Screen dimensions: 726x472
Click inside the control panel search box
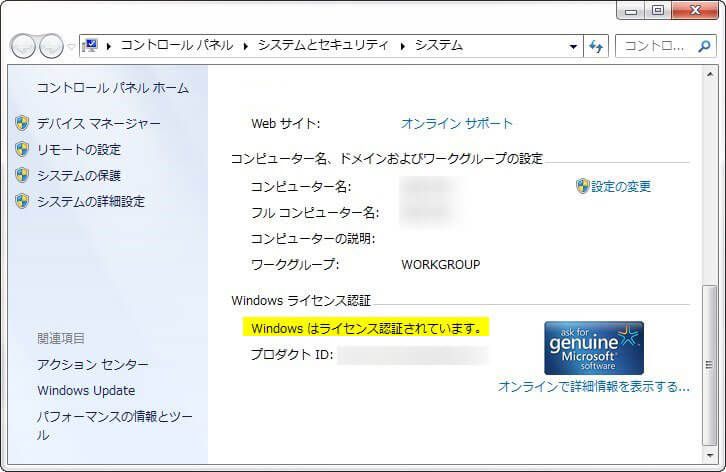tap(656, 46)
